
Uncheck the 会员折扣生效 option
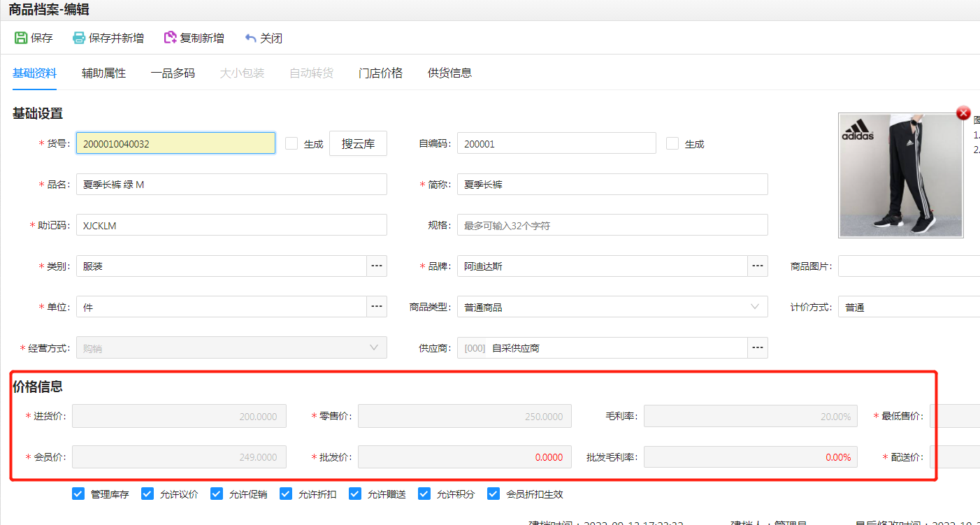493,494
